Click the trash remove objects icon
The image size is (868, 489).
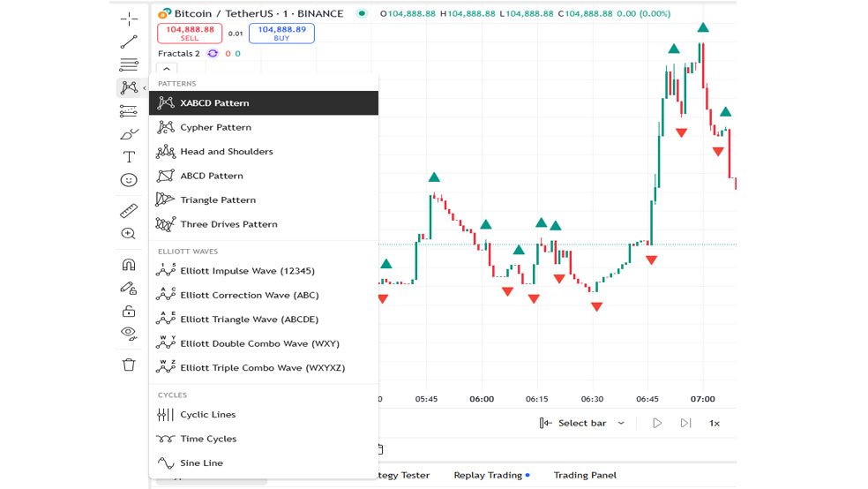(x=129, y=365)
